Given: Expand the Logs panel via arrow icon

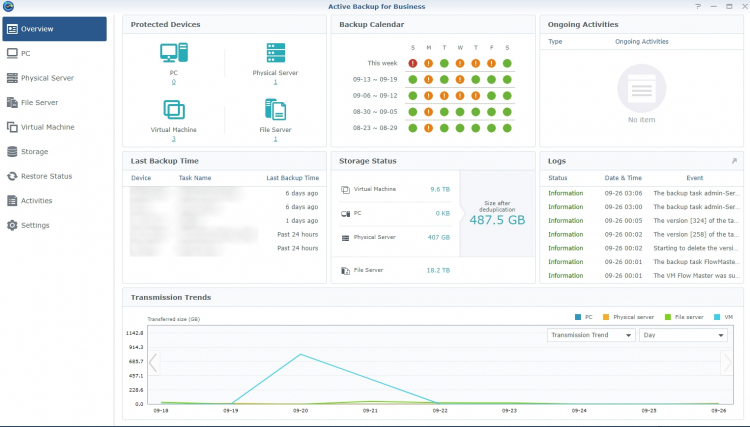Looking at the screenshot, I should click(x=734, y=161).
